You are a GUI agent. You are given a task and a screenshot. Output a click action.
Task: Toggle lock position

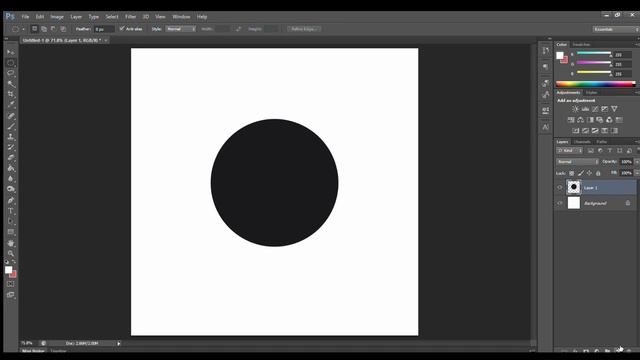pyautogui.click(x=589, y=173)
